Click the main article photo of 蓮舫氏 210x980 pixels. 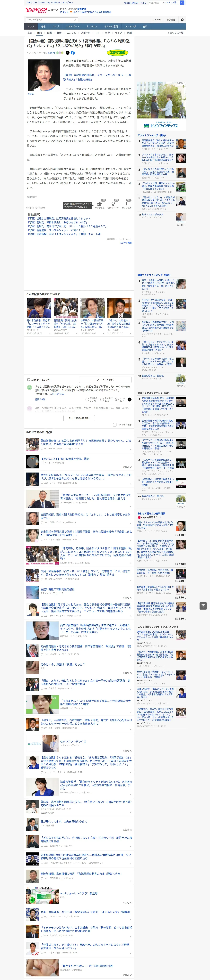click(x=44, y=75)
